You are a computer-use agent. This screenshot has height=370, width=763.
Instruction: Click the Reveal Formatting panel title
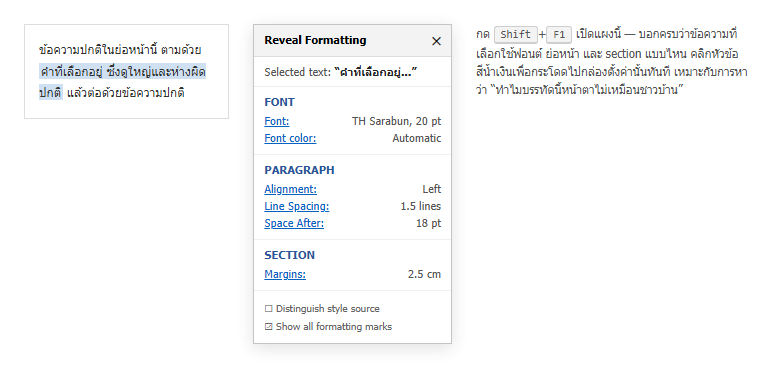pyautogui.click(x=315, y=40)
